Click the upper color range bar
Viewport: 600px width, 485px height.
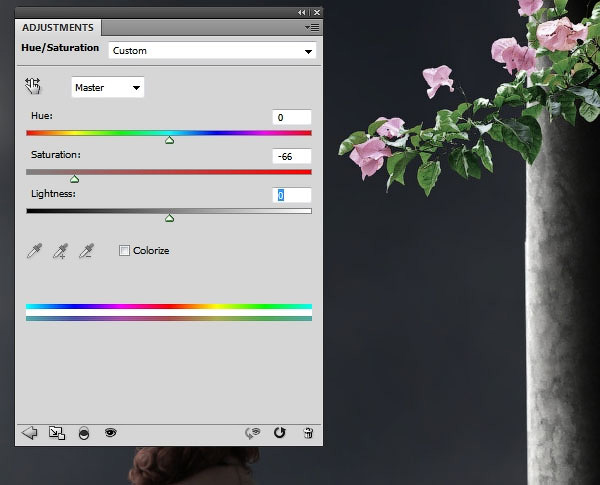click(x=169, y=306)
